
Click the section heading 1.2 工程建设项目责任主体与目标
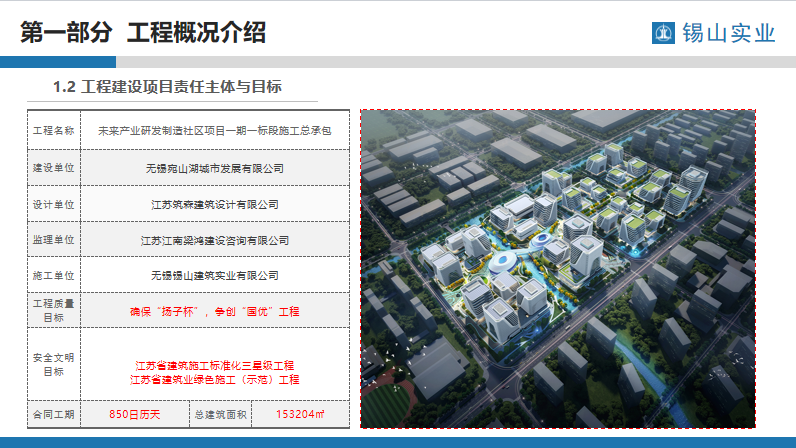pos(167,88)
